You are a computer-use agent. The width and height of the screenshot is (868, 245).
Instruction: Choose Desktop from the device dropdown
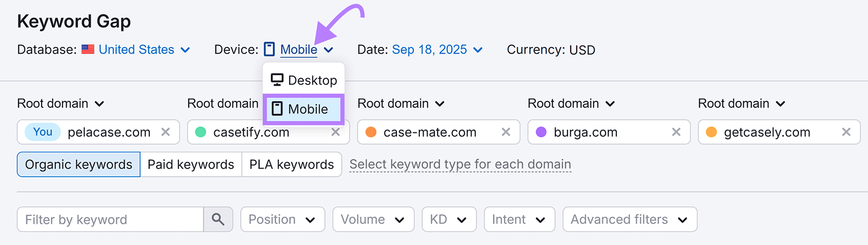click(x=304, y=80)
